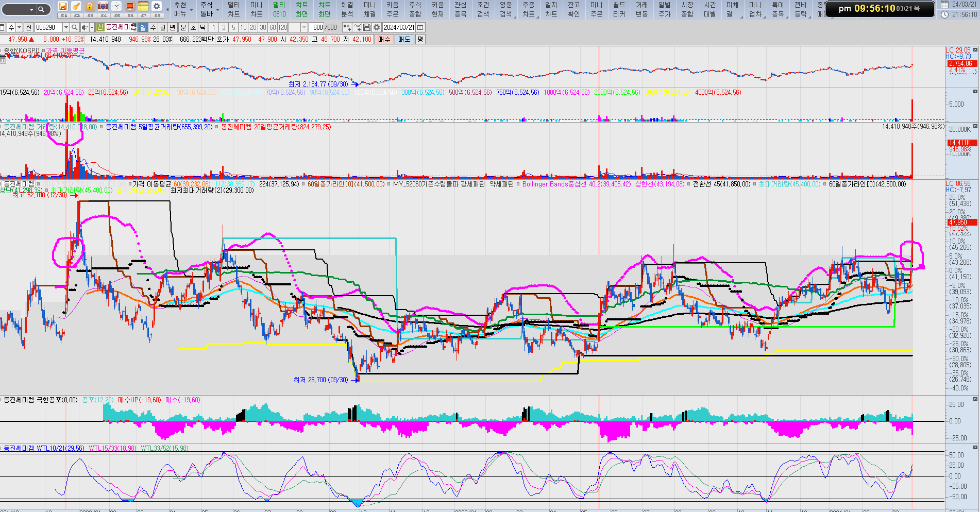980x512 pixels.
Task: Toggle minute (분) chart mode
Action: tap(183, 27)
